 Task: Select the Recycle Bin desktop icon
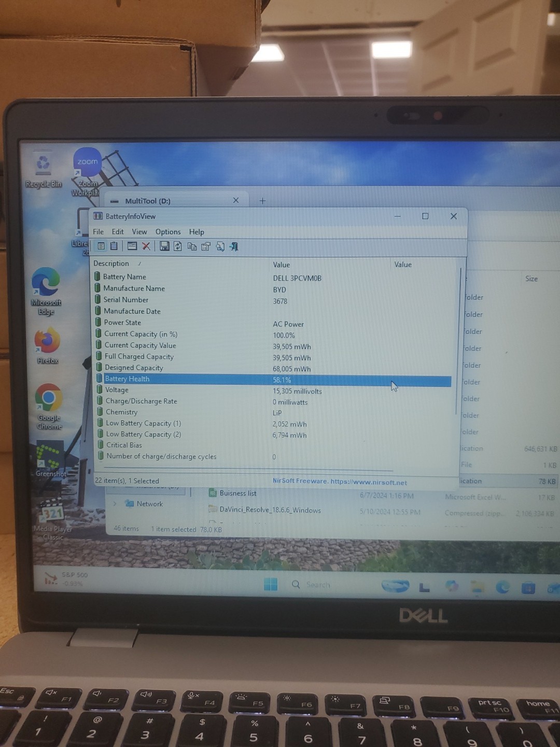pos(43,170)
